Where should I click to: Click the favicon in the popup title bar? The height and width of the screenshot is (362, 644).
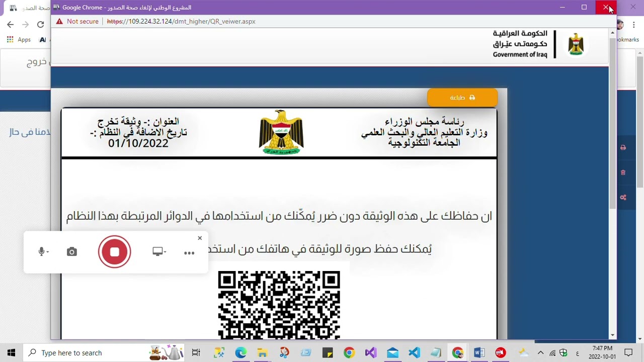coord(56,8)
